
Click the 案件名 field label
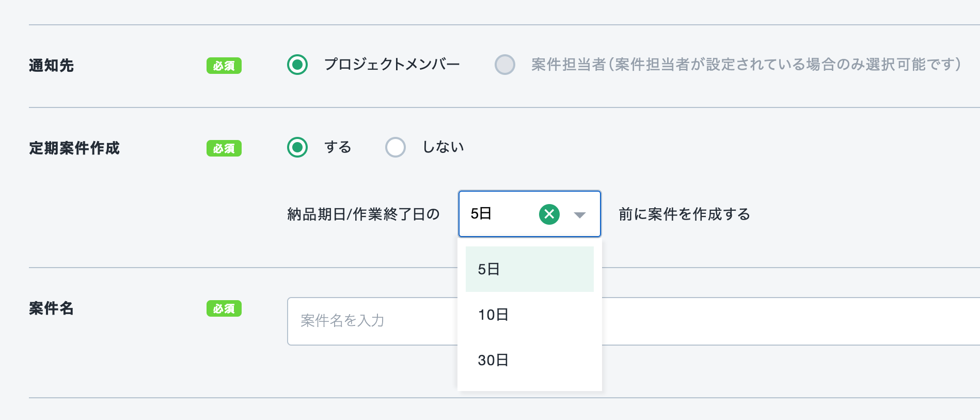51,308
